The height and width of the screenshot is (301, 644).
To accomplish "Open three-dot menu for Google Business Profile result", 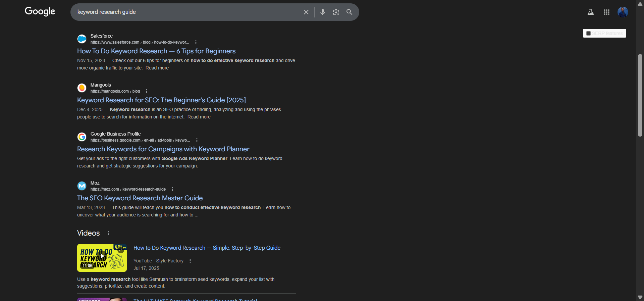I will (197, 140).
